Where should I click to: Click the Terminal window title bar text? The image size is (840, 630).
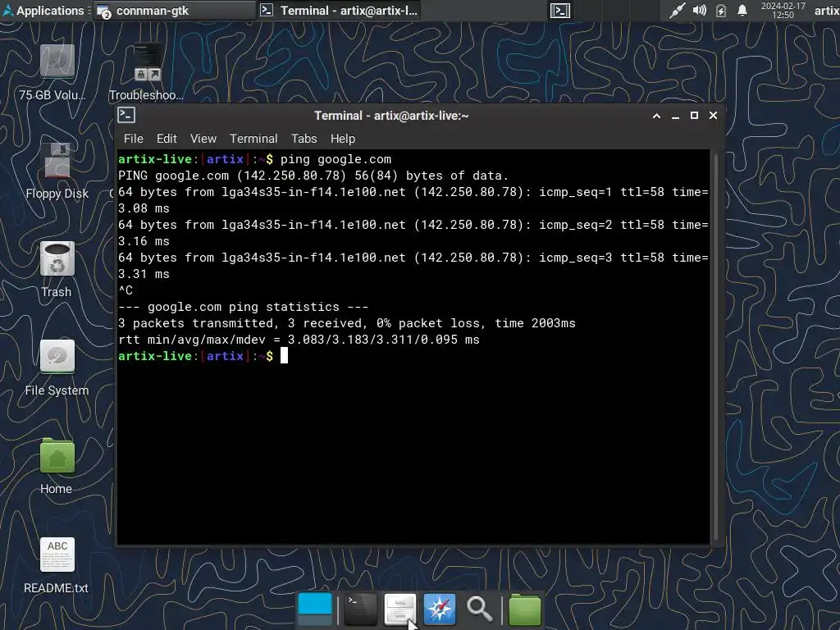(391, 116)
